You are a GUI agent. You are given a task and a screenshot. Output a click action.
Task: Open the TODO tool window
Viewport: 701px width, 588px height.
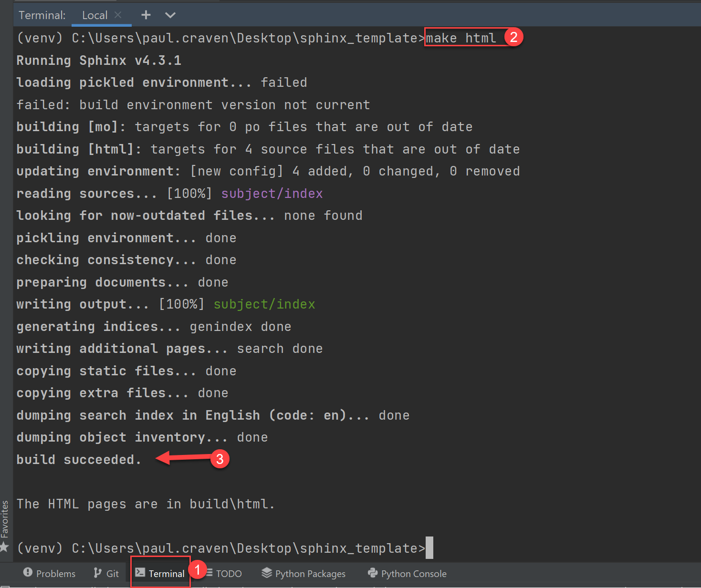pos(224,573)
